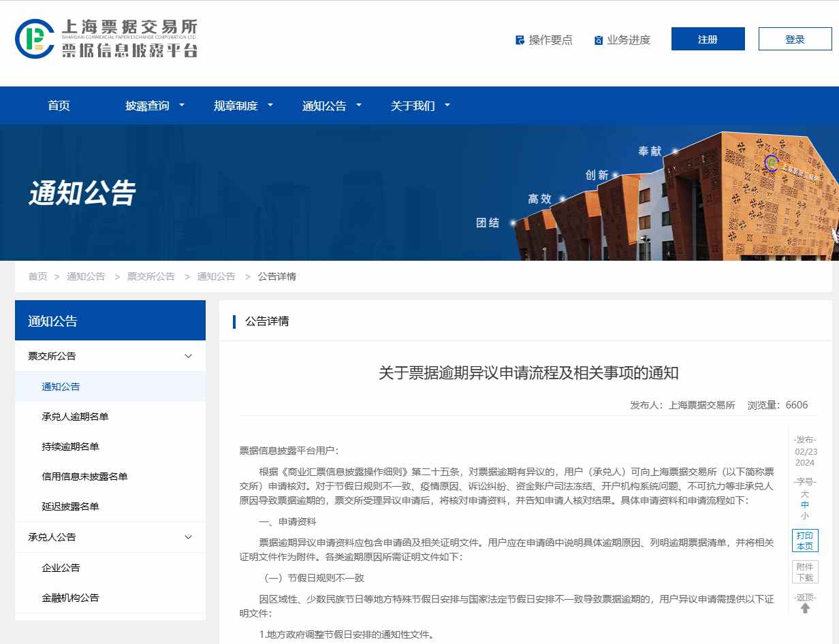Open the 披露查询 dropdown menu

click(148, 106)
